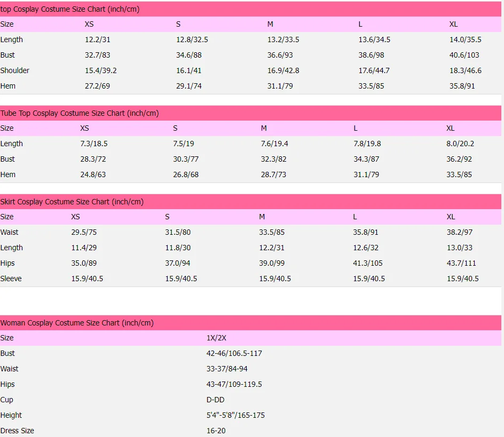The image size is (504, 437).
Task: Click the bust value '34.3/87'
Action: [x=366, y=159]
